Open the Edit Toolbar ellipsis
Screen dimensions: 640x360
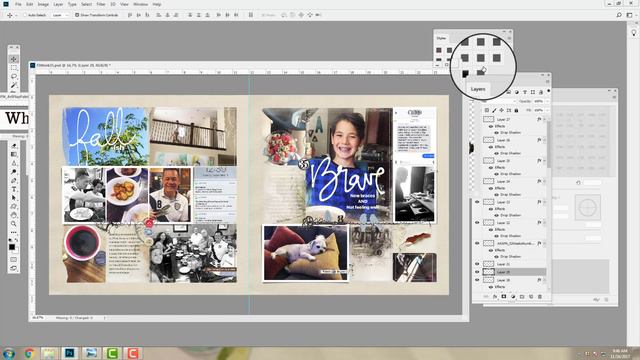point(13,232)
